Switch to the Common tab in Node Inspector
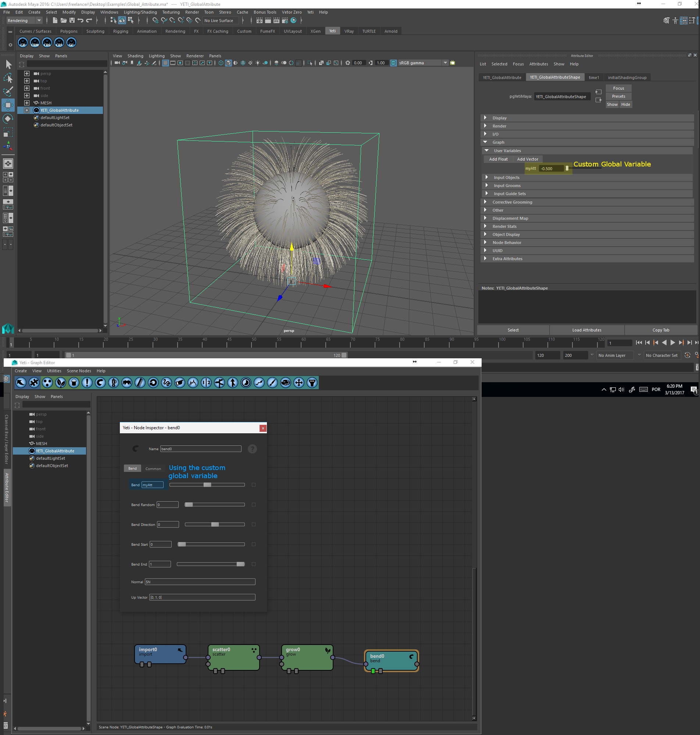Screen dimensions: 700x735 click(x=153, y=469)
